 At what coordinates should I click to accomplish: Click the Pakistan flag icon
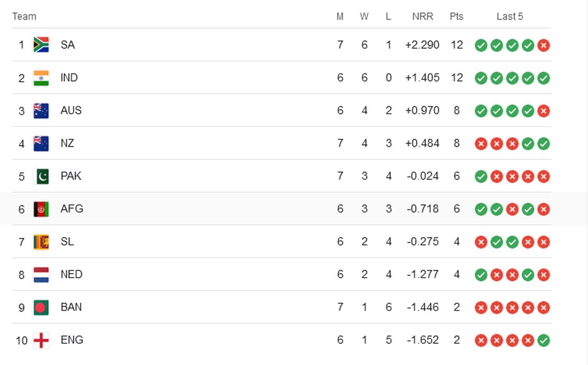click(x=41, y=176)
